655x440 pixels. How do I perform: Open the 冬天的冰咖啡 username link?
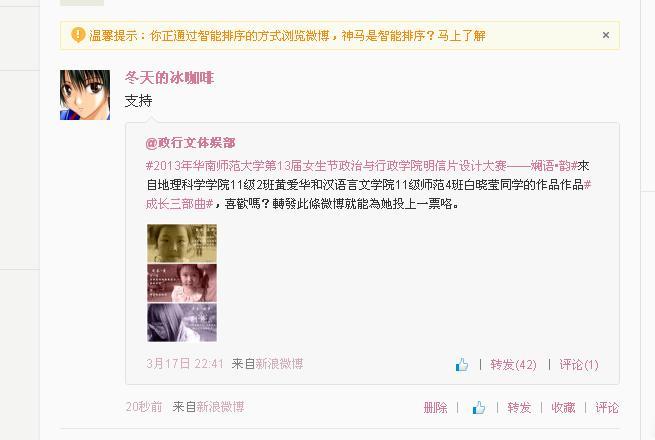[169, 78]
